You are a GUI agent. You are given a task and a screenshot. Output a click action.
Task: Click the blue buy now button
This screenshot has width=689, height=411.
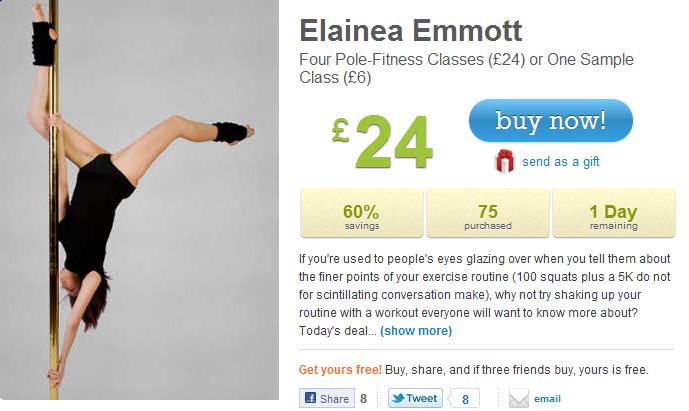tap(550, 122)
